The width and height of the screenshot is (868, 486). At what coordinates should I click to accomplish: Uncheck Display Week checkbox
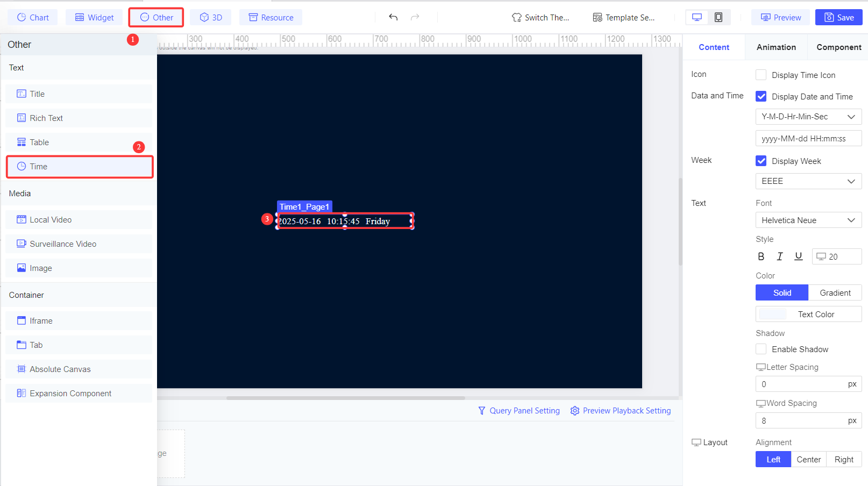click(x=761, y=161)
